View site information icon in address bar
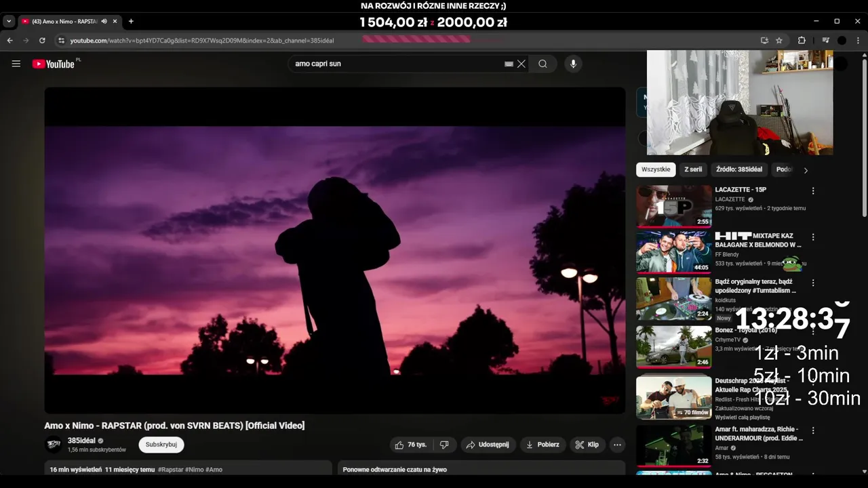The width and height of the screenshot is (868, 488). pyautogui.click(x=61, y=41)
